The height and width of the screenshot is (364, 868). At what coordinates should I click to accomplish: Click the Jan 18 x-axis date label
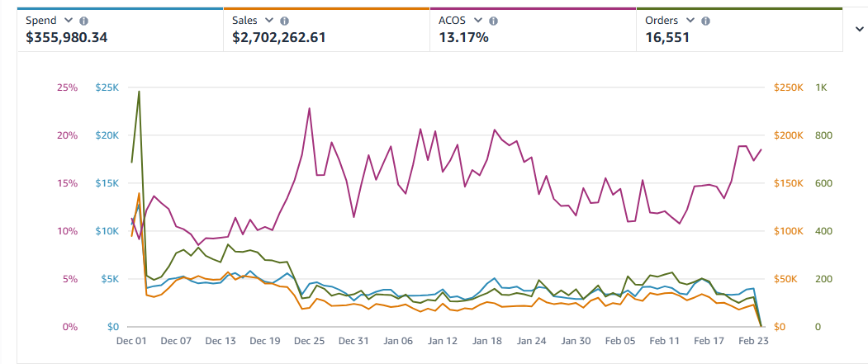point(487,341)
